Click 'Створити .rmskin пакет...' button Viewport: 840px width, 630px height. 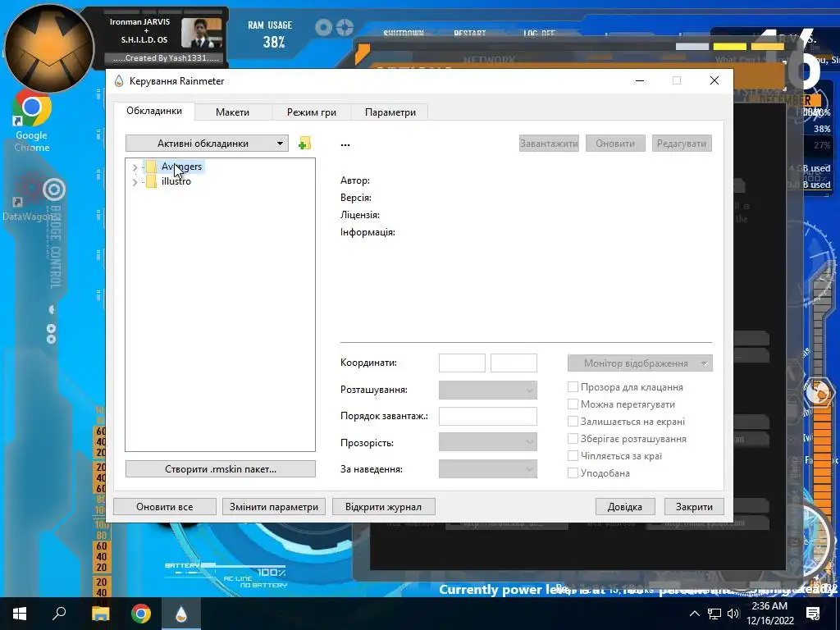[x=221, y=468]
